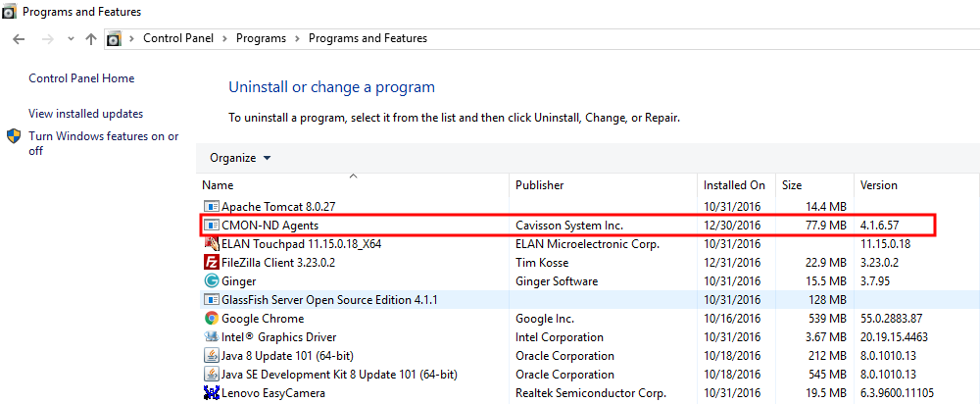Select CMON-ND Agents program name
The height and width of the screenshot is (404, 980).
pos(270,226)
